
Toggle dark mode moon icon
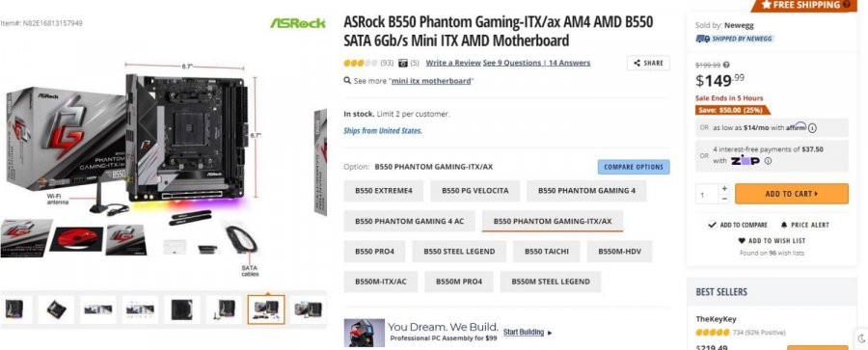861,338
